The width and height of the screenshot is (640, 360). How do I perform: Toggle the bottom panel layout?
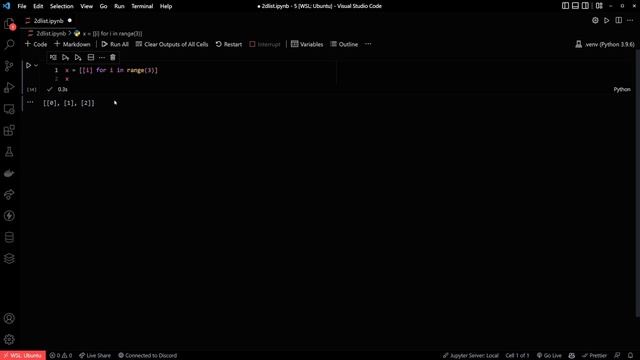tap(575, 6)
